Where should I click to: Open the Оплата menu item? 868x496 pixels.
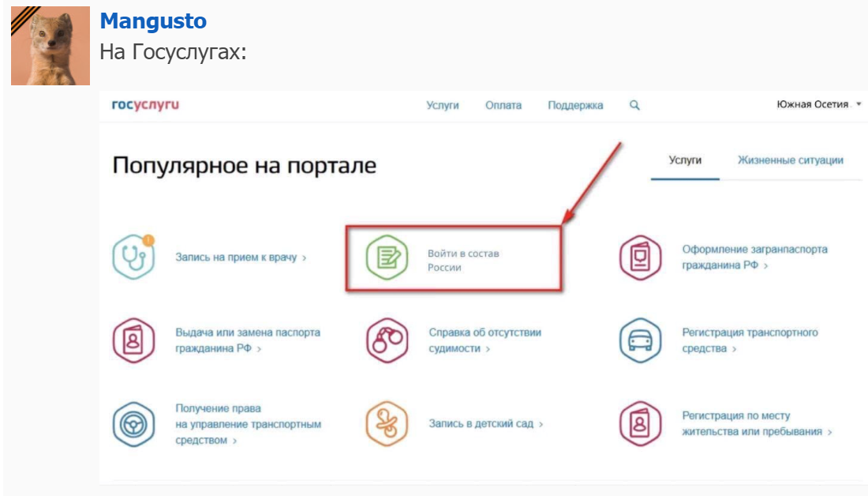click(x=503, y=105)
